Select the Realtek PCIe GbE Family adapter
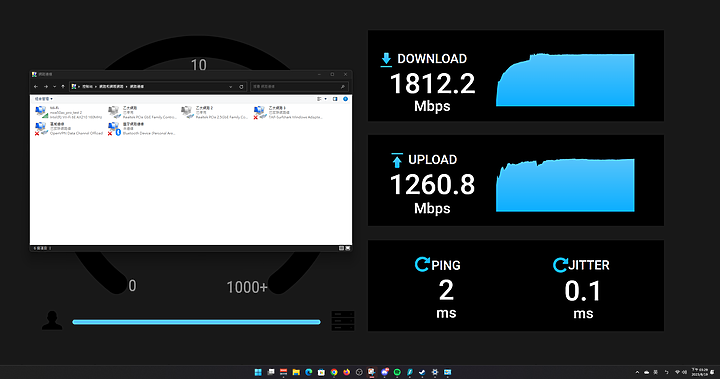Screen dimensions: 720x379 pyautogui.click(x=142, y=113)
